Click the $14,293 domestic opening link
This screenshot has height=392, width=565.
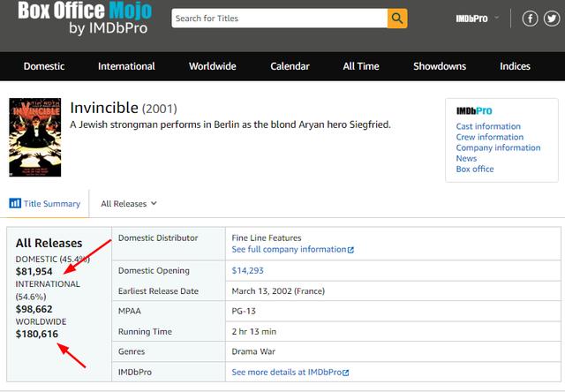247,270
